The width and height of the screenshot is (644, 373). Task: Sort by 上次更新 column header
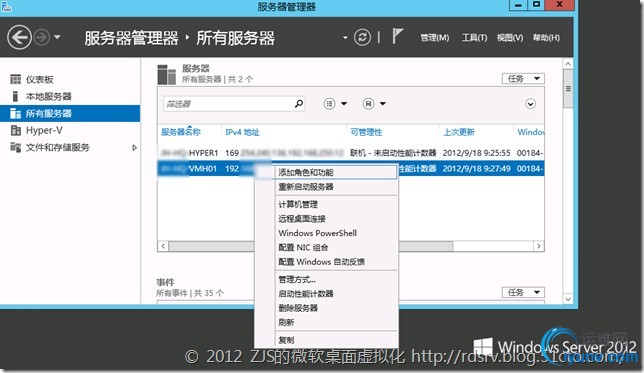pos(459,132)
